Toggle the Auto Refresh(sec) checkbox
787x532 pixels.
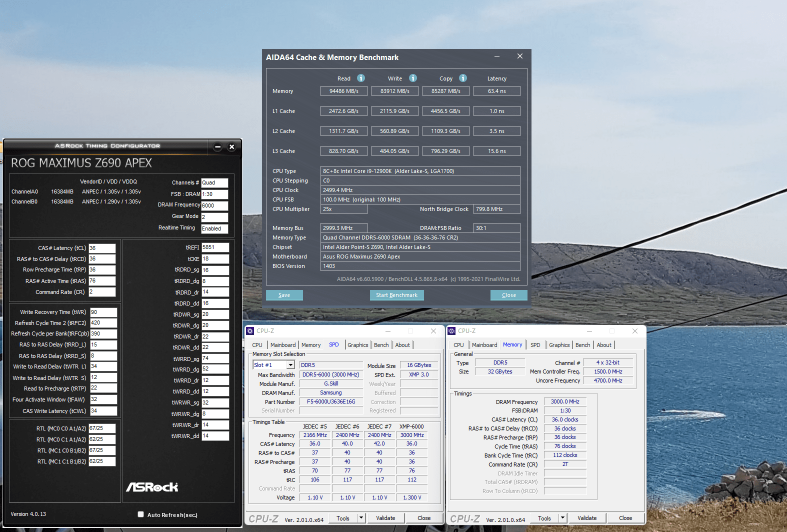[140, 514]
